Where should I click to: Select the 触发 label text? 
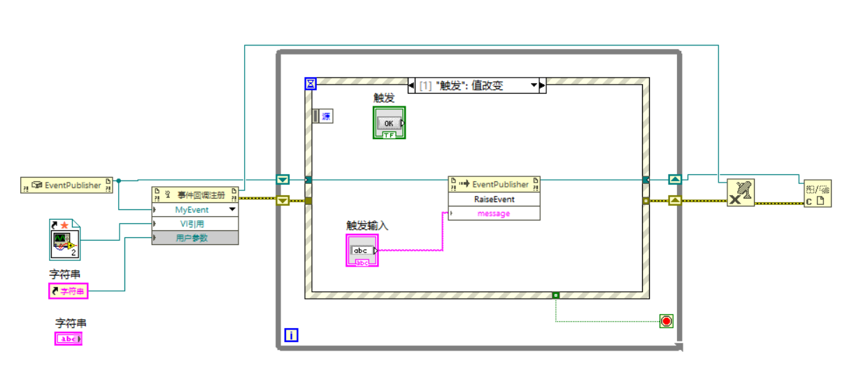click(384, 98)
